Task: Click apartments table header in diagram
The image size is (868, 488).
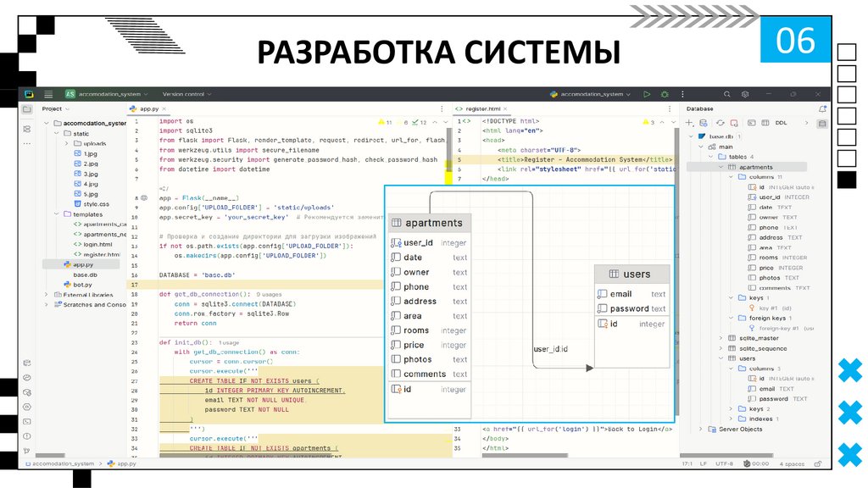Action: [430, 223]
